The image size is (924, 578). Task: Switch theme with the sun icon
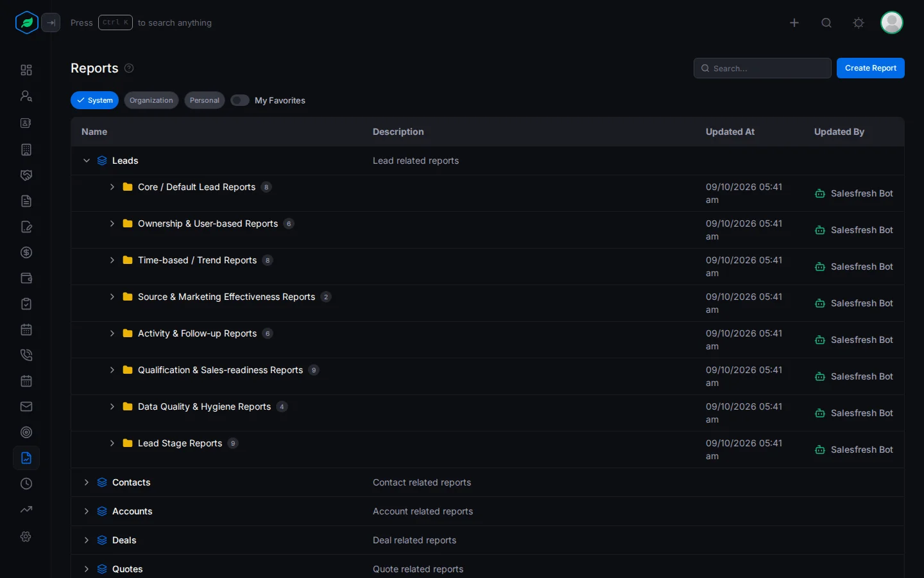click(x=859, y=23)
